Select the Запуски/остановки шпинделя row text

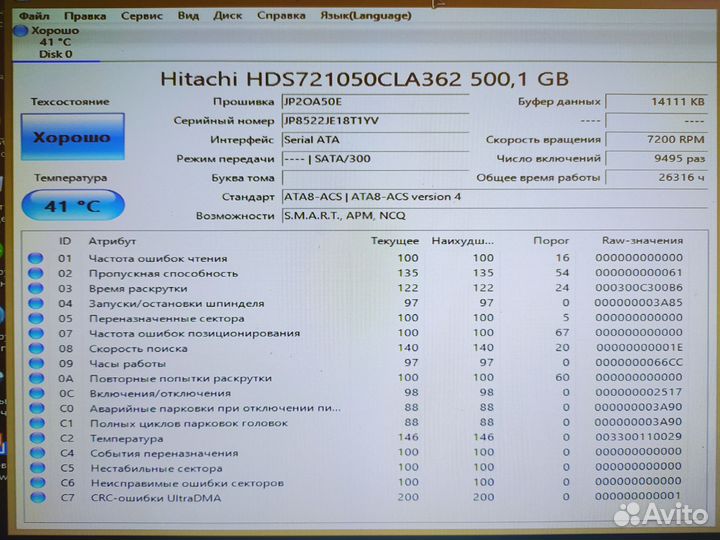(177, 304)
